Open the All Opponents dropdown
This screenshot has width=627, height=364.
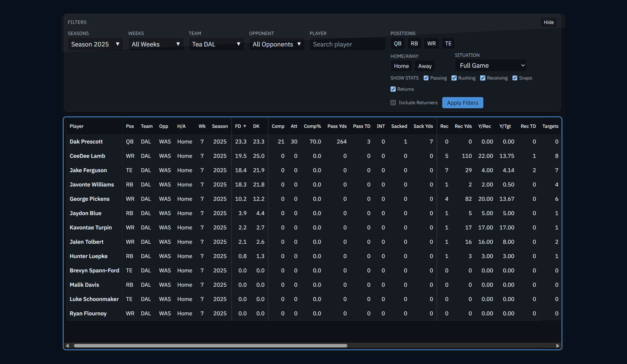pos(277,44)
